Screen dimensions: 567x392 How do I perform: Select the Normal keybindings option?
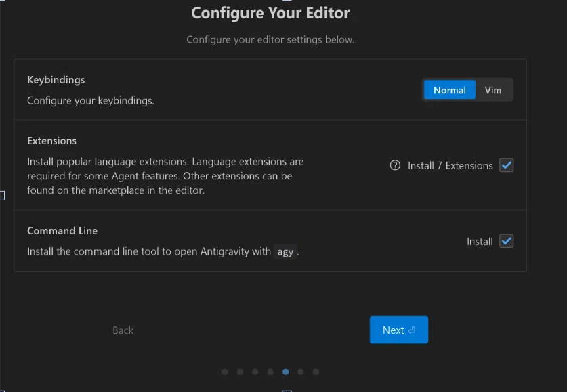[450, 90]
